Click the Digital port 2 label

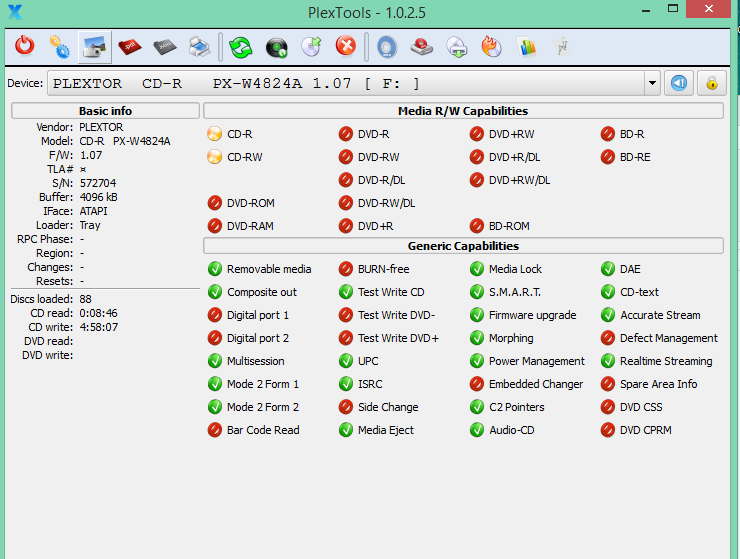pyautogui.click(x=258, y=338)
